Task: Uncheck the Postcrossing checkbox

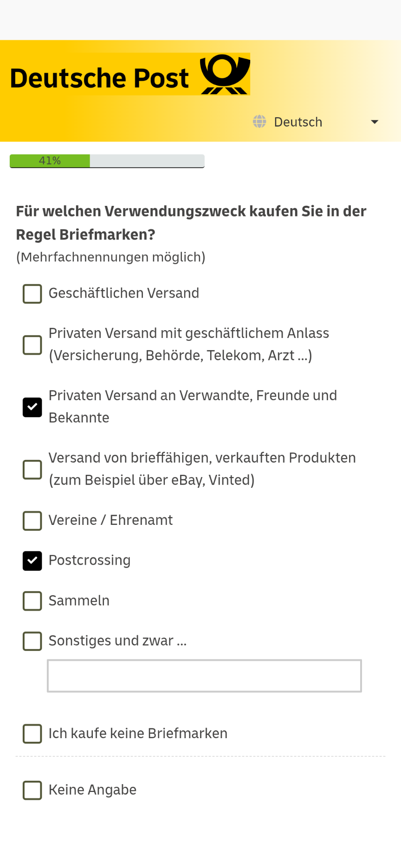Action: click(32, 561)
